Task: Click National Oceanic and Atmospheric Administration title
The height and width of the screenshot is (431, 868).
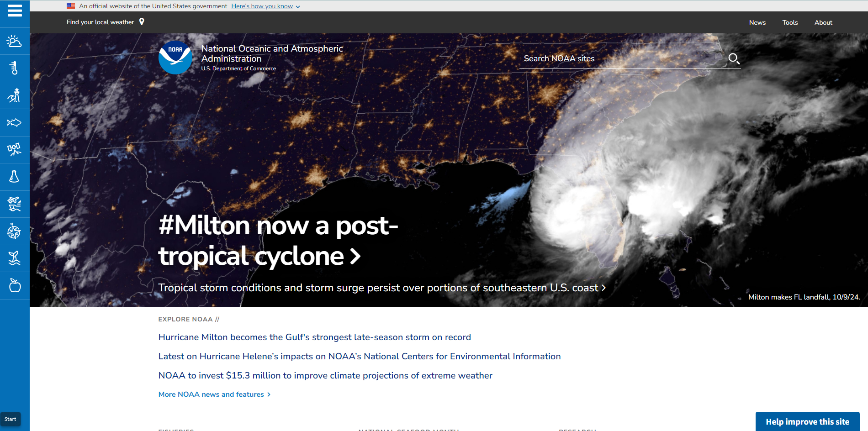Action: tap(272, 53)
